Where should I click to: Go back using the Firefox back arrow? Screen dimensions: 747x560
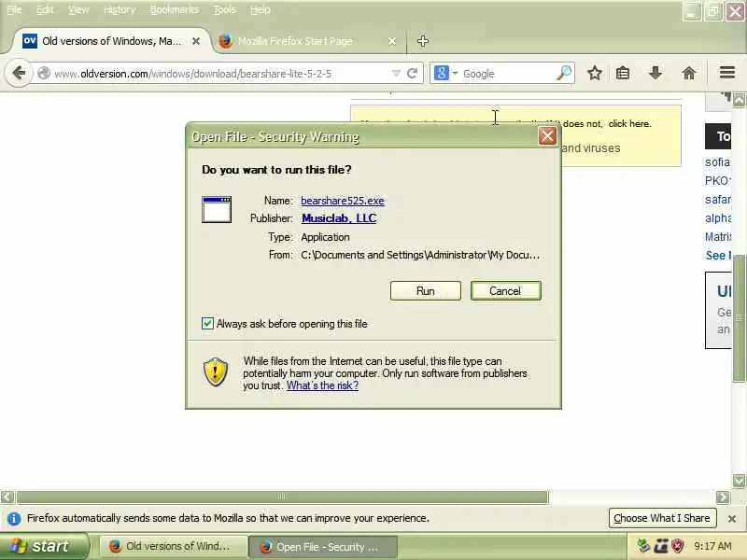19,74
